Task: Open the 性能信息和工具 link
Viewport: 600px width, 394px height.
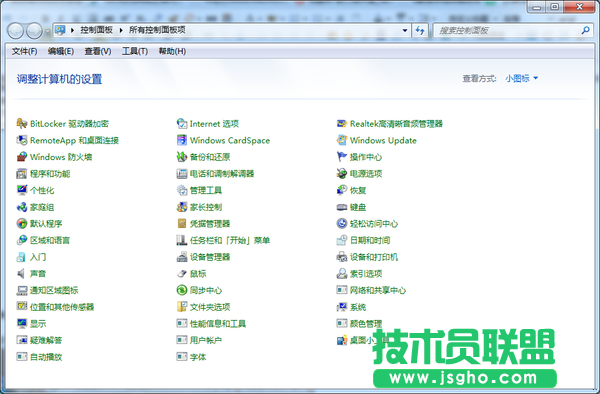Action: tap(218, 324)
